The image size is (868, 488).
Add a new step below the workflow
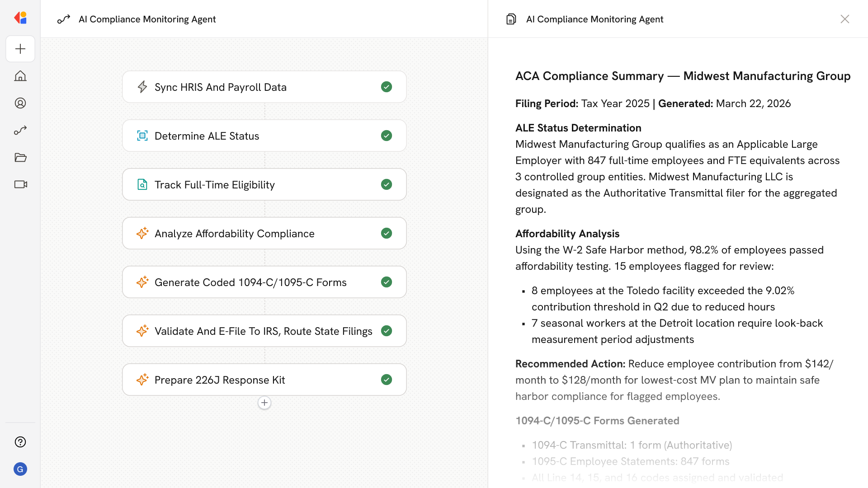click(264, 403)
